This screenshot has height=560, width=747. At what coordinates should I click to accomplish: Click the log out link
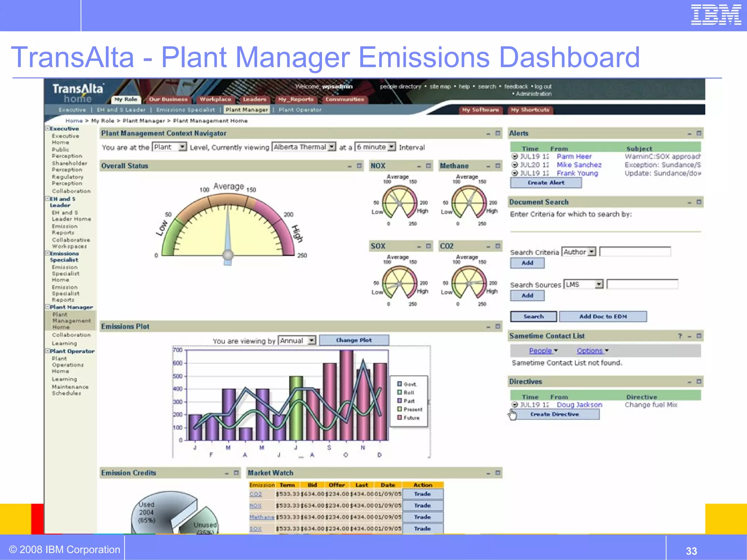543,86
